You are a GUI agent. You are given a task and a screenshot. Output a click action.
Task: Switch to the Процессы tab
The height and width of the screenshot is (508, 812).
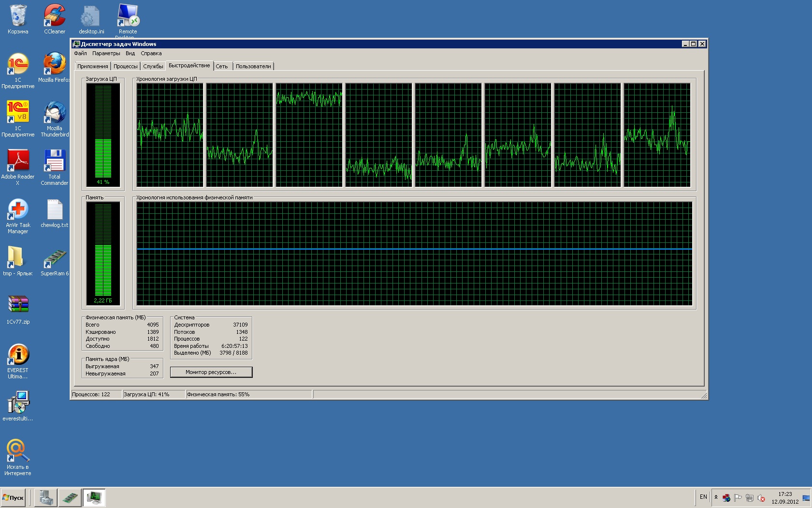coord(125,66)
